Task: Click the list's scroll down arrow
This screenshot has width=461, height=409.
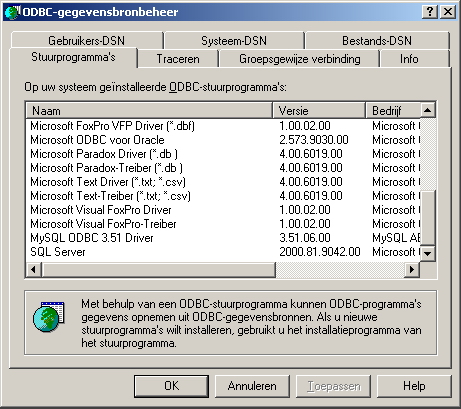Action: 428,254
